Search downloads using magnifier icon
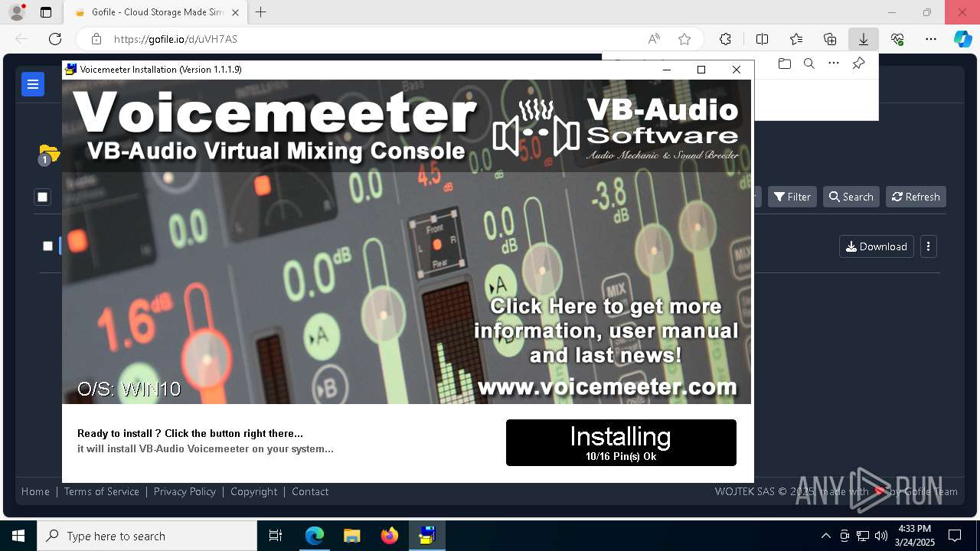Viewport: 980px width, 551px height. pos(808,64)
